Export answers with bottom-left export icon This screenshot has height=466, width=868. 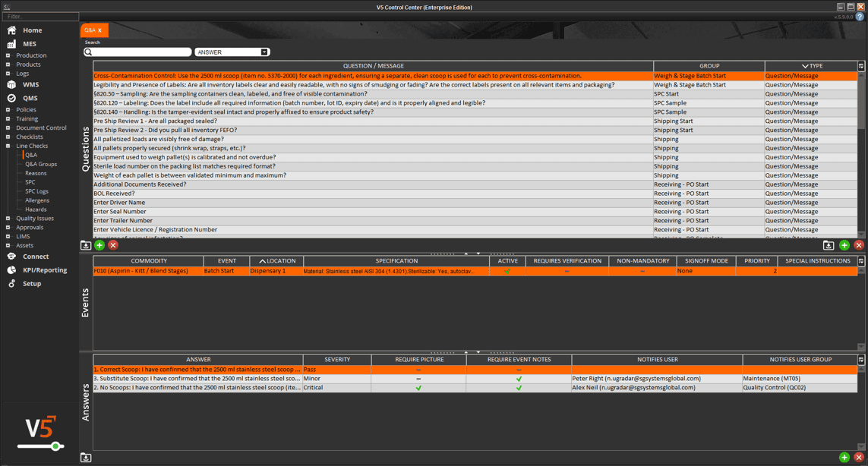86,458
